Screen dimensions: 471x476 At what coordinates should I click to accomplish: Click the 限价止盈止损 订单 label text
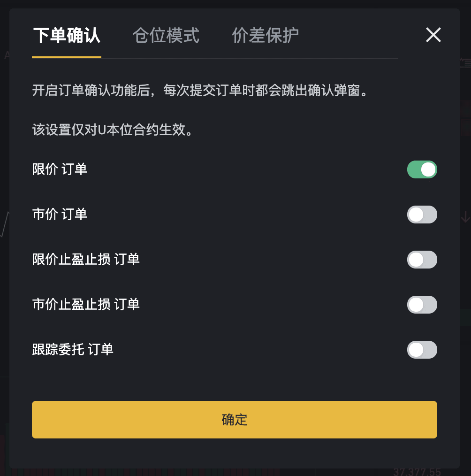tap(86, 259)
